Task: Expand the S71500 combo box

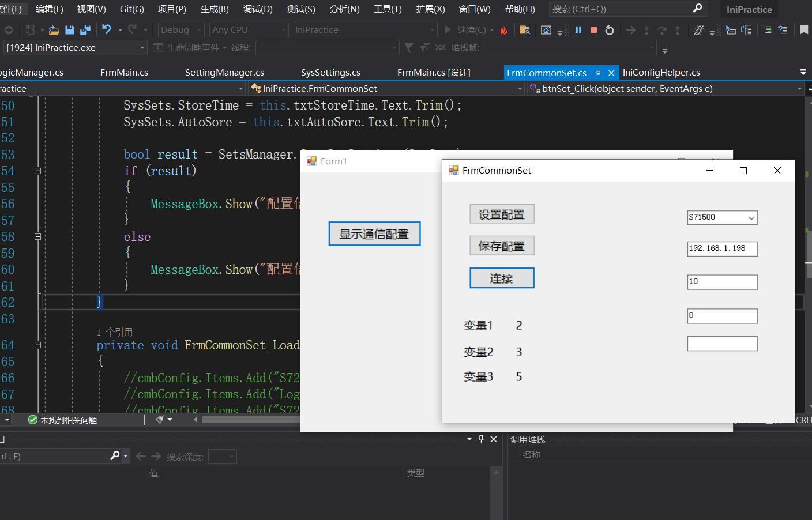Action: click(751, 217)
